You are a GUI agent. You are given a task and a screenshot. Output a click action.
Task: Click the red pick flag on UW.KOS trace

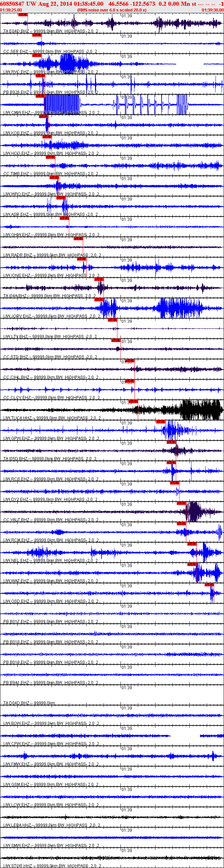coord(44,116)
